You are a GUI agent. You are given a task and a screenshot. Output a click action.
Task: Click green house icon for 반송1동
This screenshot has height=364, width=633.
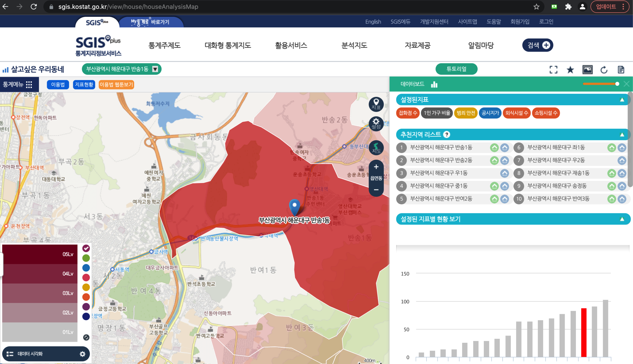[494, 148]
